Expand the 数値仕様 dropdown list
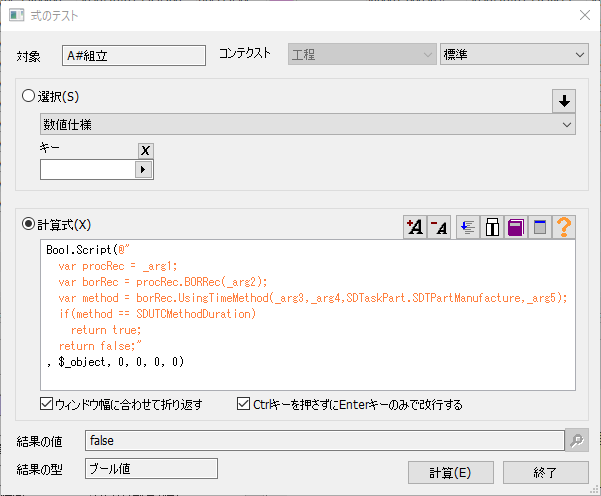This screenshot has height=496, width=601. coord(307,124)
